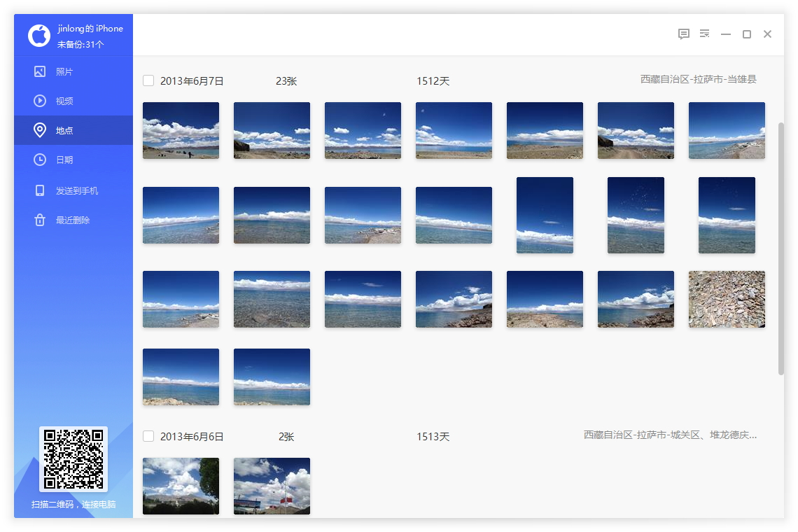This screenshot has height=532, width=798.
Task: Click the QR code image
Action: 73,459
